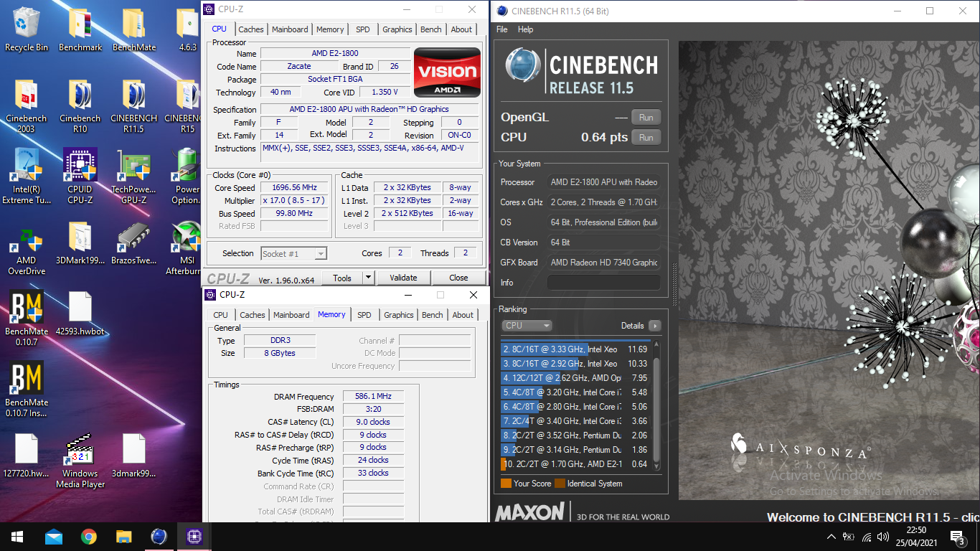This screenshot has height=551, width=980.
Task: Expand the ranking Details arrow
Action: [654, 326]
